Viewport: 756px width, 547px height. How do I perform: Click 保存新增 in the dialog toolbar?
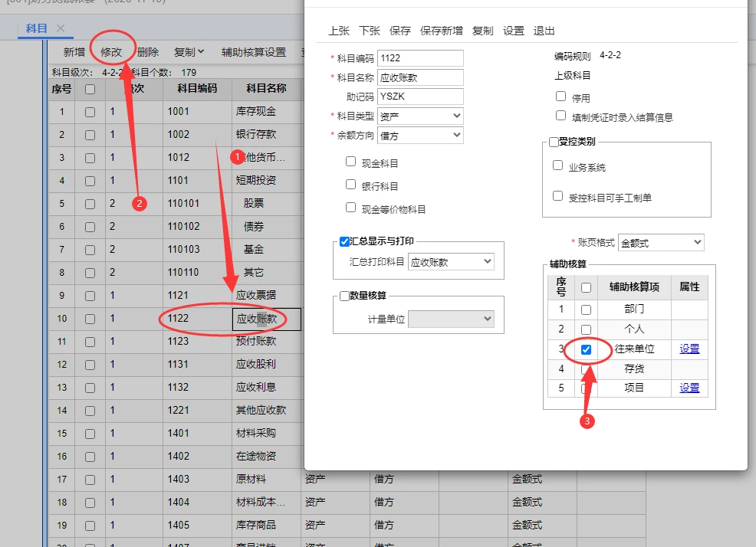(x=441, y=31)
